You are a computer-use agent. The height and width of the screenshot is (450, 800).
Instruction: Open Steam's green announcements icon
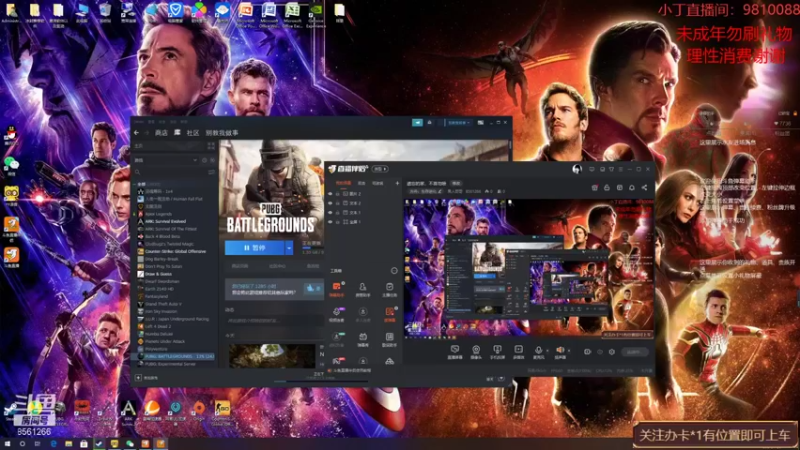click(417, 122)
